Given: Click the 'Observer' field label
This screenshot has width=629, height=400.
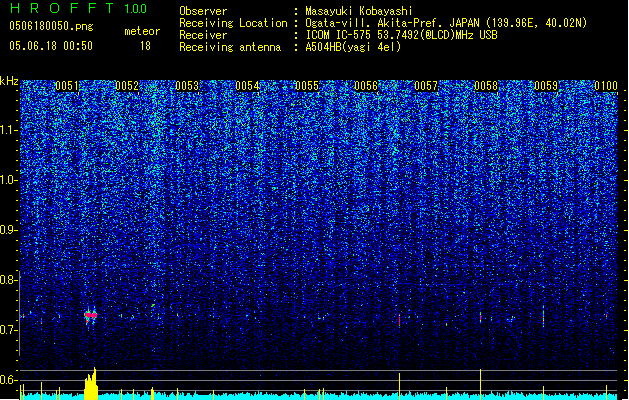Looking at the screenshot, I should pos(203,11).
